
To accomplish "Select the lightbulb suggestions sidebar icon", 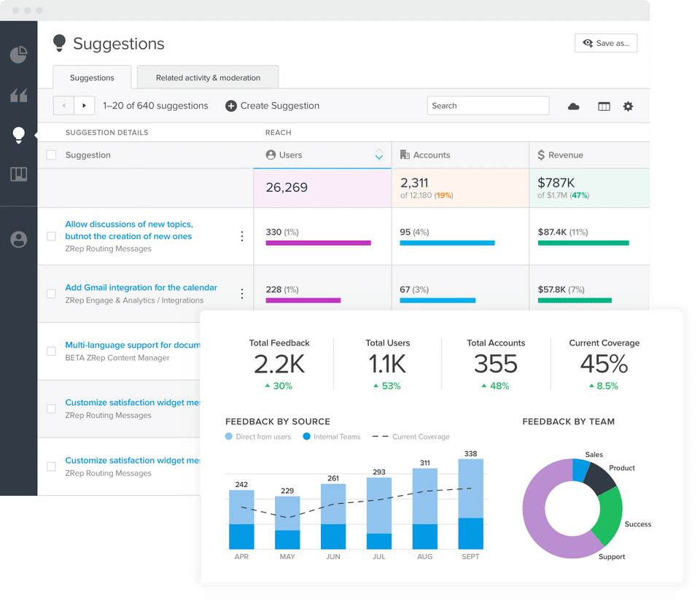I will pos(19,135).
